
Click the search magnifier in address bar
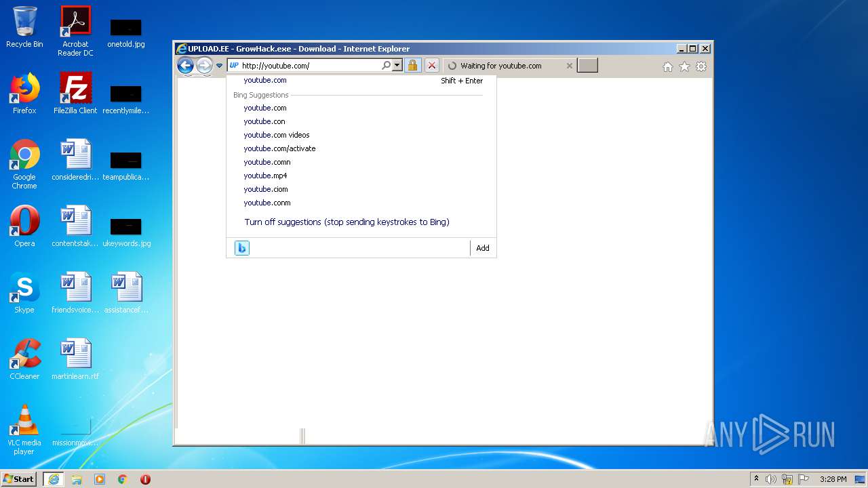tap(387, 66)
